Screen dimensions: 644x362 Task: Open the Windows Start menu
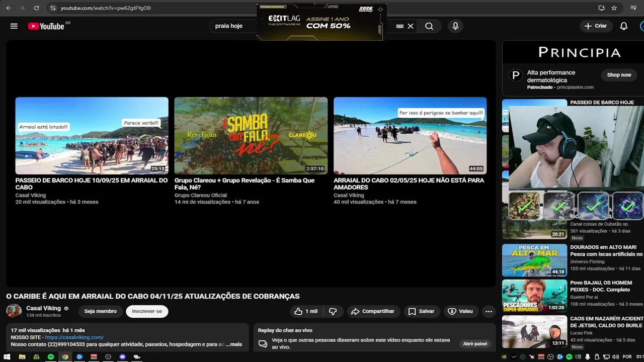[7, 357]
